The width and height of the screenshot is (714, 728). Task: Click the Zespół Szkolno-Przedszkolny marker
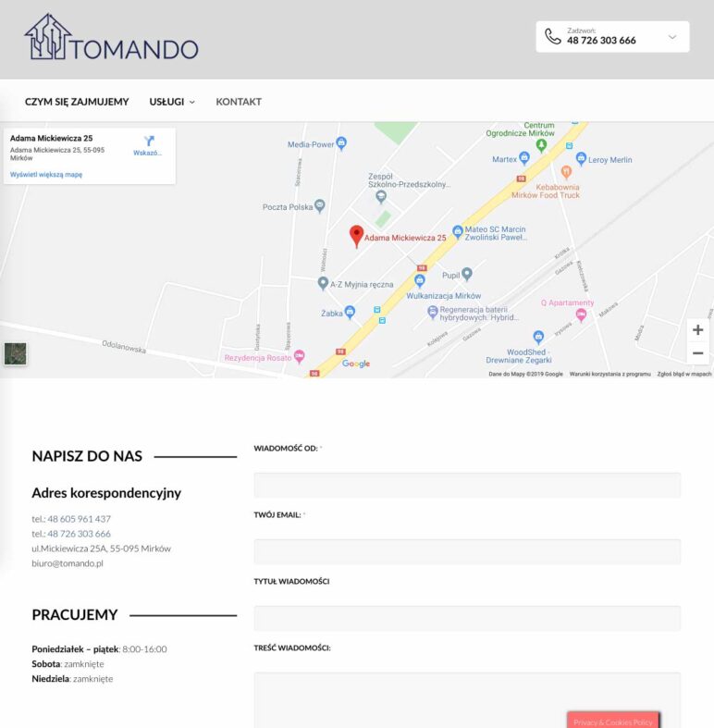pos(381,197)
